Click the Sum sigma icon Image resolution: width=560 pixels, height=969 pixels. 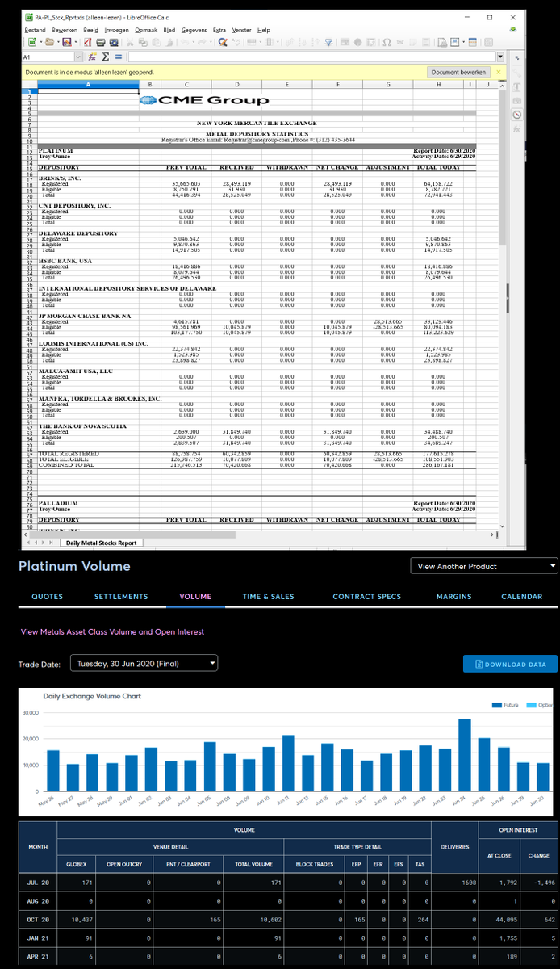tap(106, 57)
